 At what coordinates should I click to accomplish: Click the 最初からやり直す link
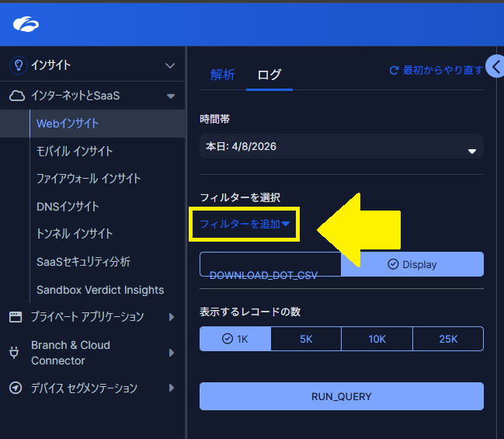(x=443, y=70)
